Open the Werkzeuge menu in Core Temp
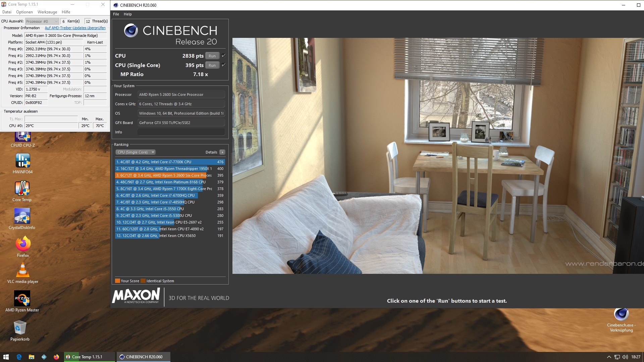644x362 pixels. pyautogui.click(x=47, y=12)
